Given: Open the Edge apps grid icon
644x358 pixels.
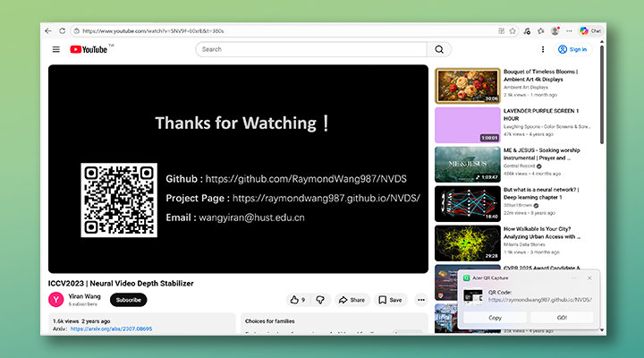Looking at the screenshot, I should point(501,30).
